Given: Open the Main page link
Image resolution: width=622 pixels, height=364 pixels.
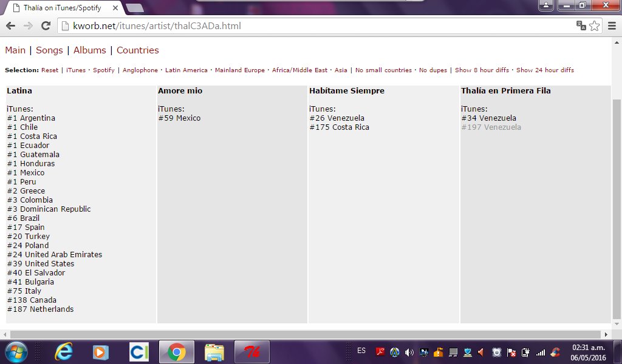Looking at the screenshot, I should (15, 50).
